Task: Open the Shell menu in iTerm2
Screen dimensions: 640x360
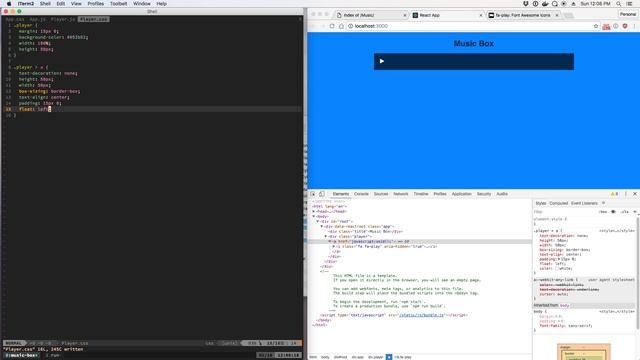Action: click(x=45, y=4)
